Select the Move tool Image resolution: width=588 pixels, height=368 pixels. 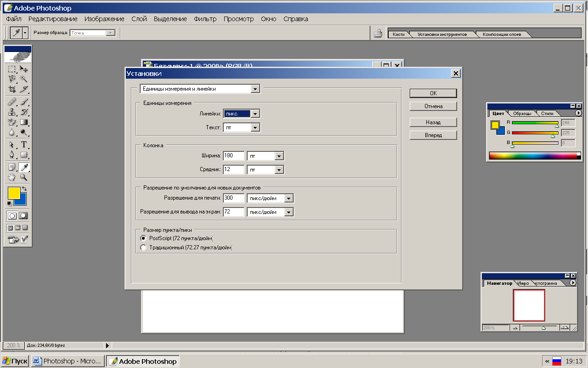pos(24,69)
